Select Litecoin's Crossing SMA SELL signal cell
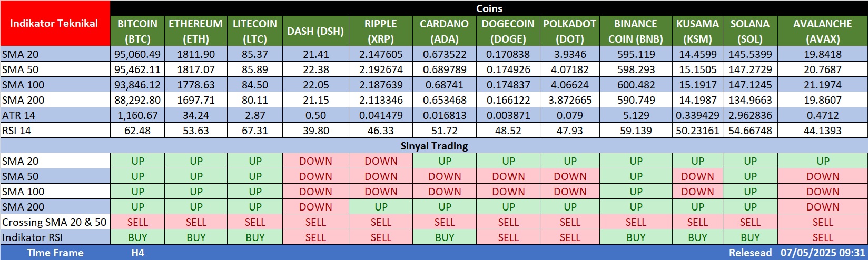868x260 pixels. [255, 222]
